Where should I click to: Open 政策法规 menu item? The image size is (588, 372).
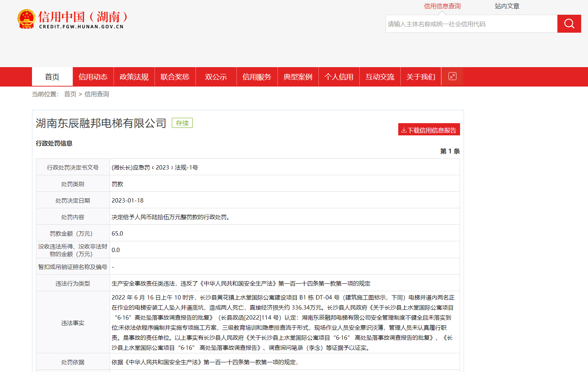click(134, 76)
